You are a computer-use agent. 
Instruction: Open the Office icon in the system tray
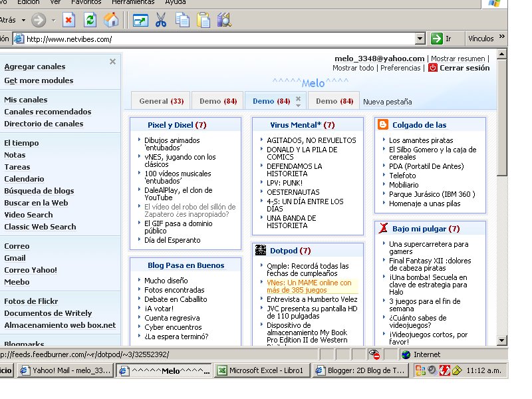(420, 370)
